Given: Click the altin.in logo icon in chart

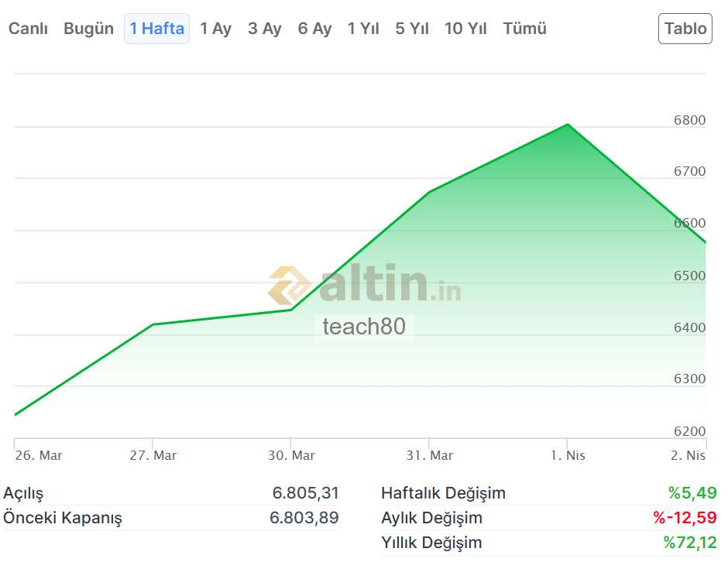Looking at the screenshot, I should 290,286.
